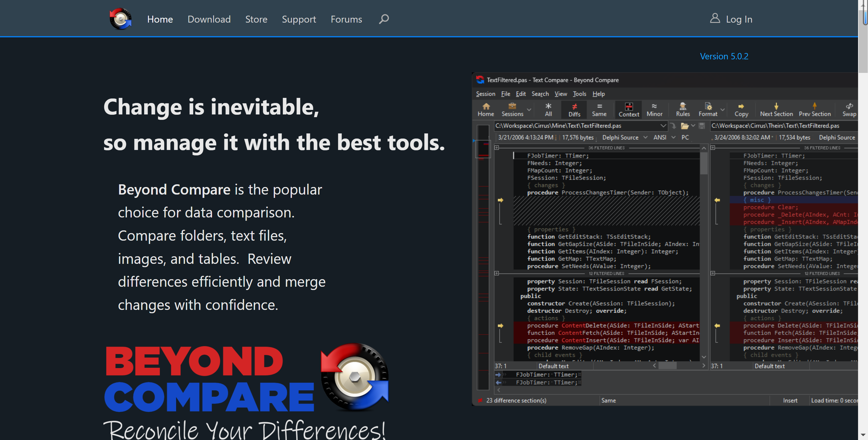868x440 pixels.
Task: Click the red difference icon in status bar
Action: pyautogui.click(x=480, y=400)
